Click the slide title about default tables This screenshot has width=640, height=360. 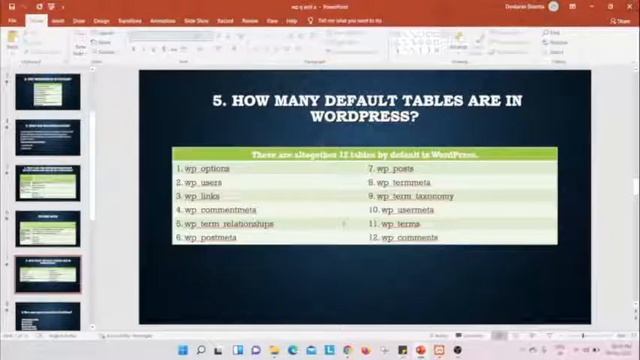pos(367,108)
